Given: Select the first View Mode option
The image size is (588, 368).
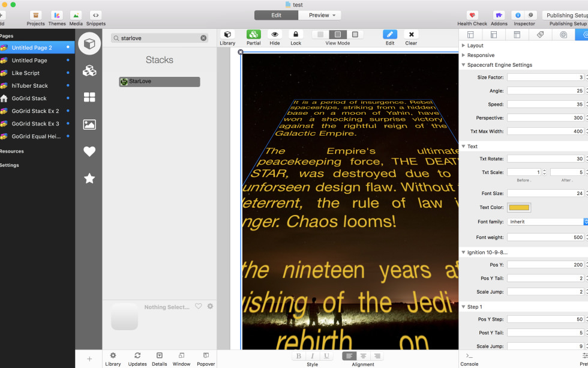Looking at the screenshot, I should [320, 34].
